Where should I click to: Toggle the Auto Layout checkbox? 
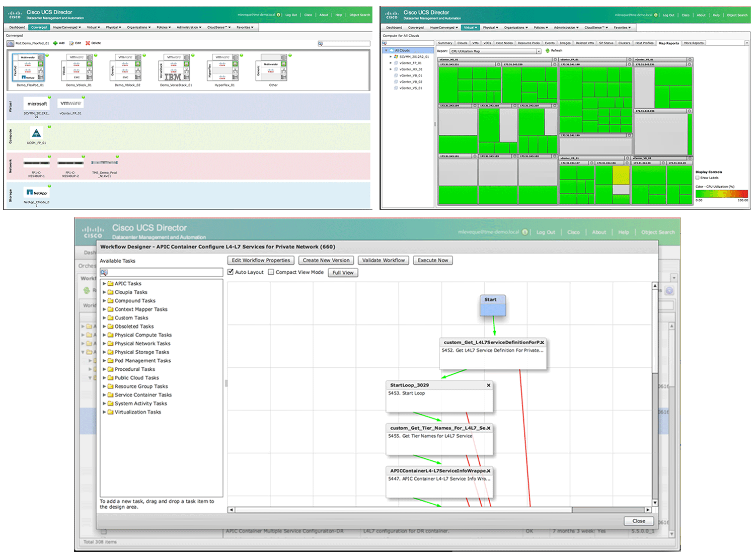231,272
